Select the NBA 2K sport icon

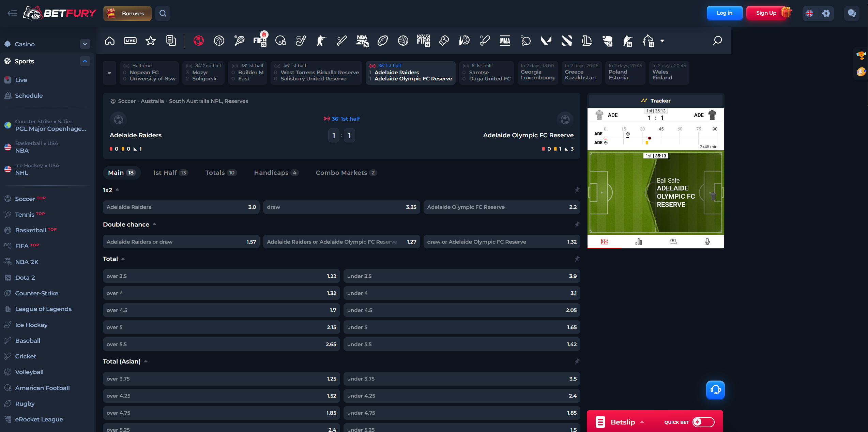point(362,41)
